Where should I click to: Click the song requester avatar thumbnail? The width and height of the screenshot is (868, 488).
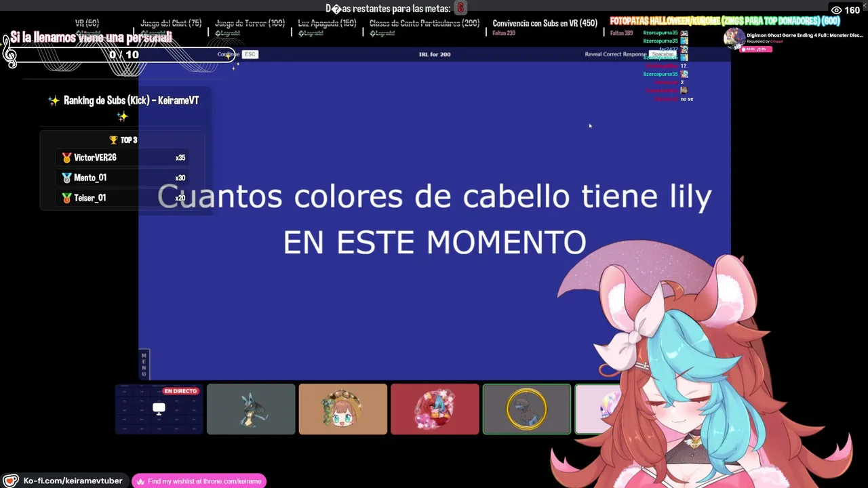click(x=734, y=39)
